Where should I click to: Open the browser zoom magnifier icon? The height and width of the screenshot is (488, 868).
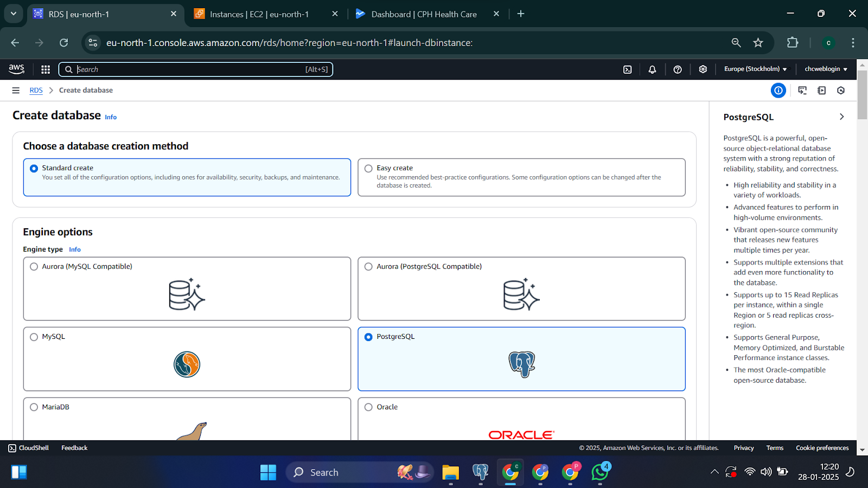(736, 43)
